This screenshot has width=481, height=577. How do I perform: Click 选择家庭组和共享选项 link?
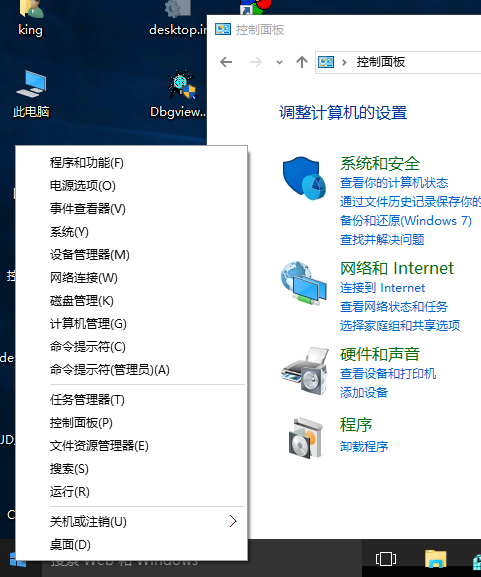400,325
